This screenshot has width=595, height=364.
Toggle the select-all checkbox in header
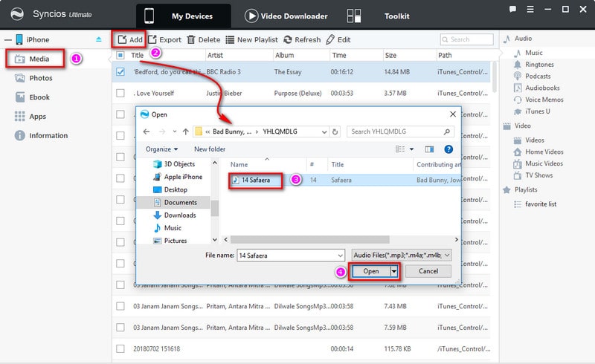click(x=120, y=56)
